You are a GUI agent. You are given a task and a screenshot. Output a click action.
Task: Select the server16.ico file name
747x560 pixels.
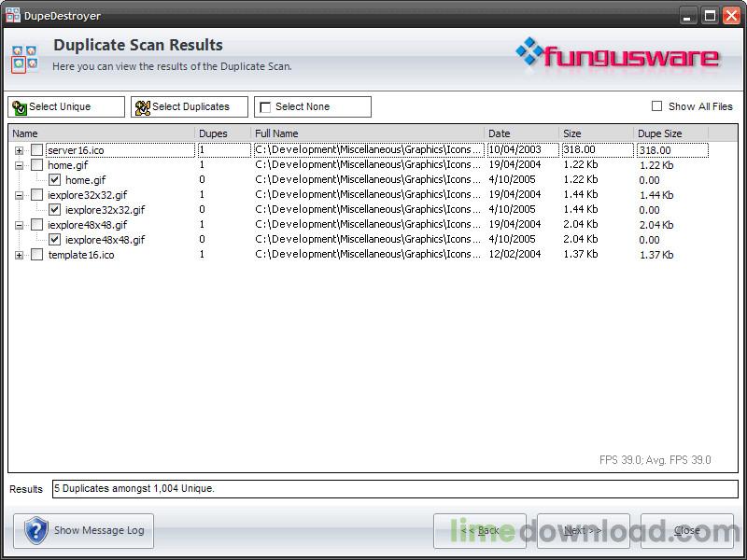coord(76,150)
